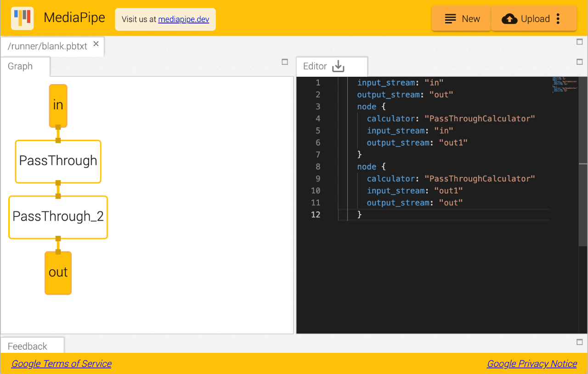
Task: Maximize the file tab area
Action: coord(579,42)
